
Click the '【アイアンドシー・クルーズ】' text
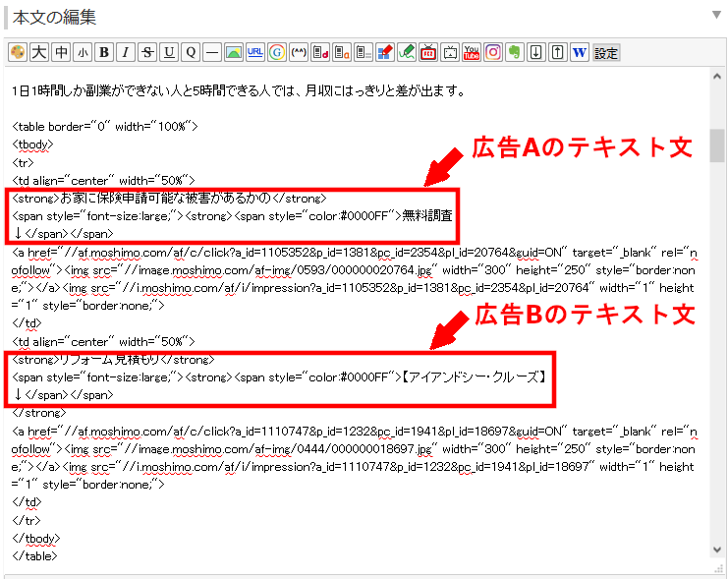(475, 376)
